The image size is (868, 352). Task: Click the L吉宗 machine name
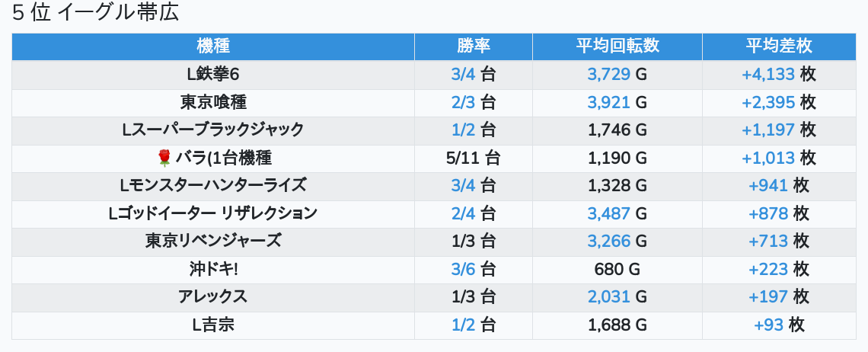point(213,325)
